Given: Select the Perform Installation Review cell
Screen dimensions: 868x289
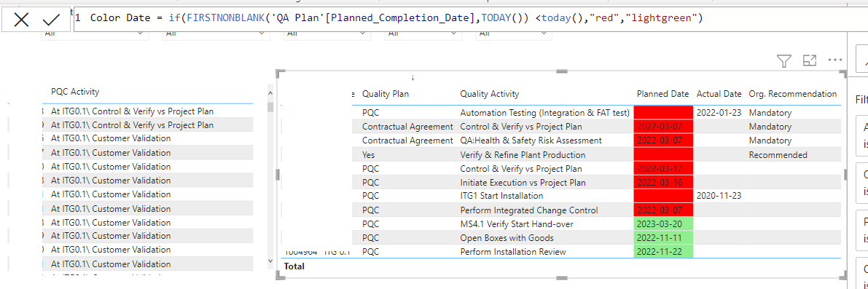Looking at the screenshot, I should pos(513,252).
